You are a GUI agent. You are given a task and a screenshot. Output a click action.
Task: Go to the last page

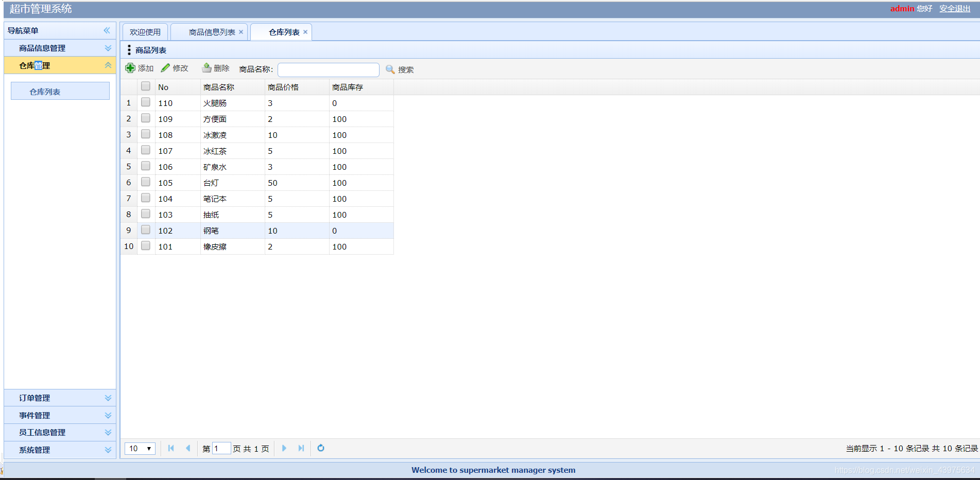coord(301,448)
